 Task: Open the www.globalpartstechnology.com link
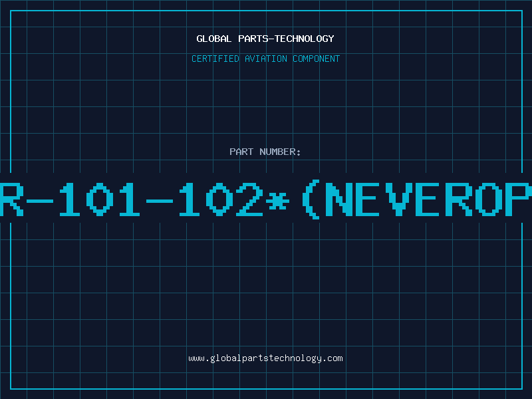click(x=265, y=358)
